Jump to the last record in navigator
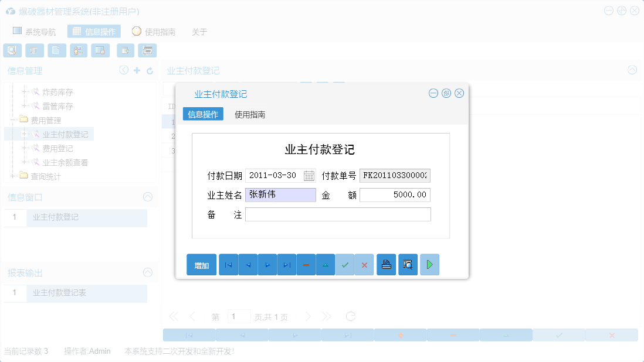Screen dimensions: 644x362 click(286, 264)
